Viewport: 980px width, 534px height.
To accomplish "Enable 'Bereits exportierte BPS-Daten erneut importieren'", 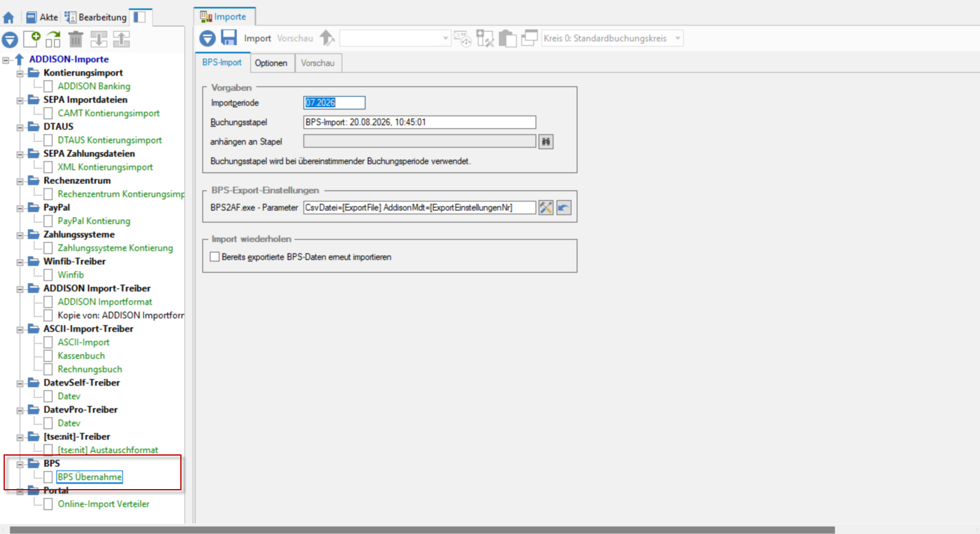I will [215, 257].
